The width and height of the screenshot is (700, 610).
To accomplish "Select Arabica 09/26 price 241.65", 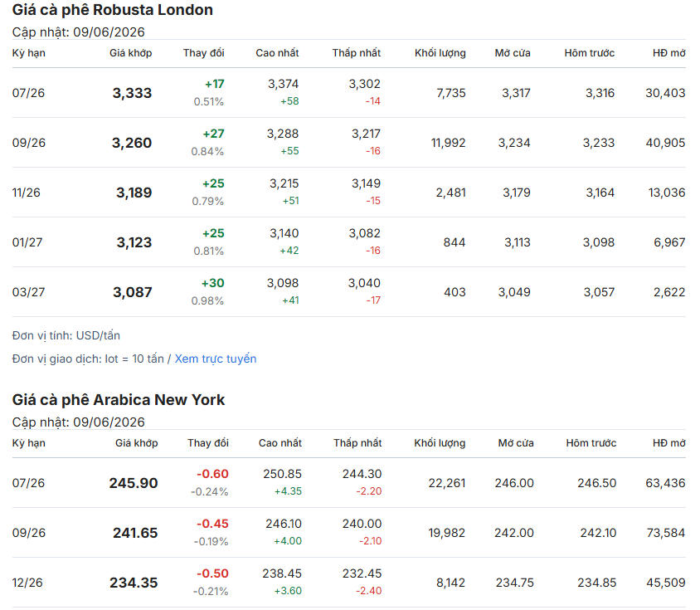I will pos(135,533).
